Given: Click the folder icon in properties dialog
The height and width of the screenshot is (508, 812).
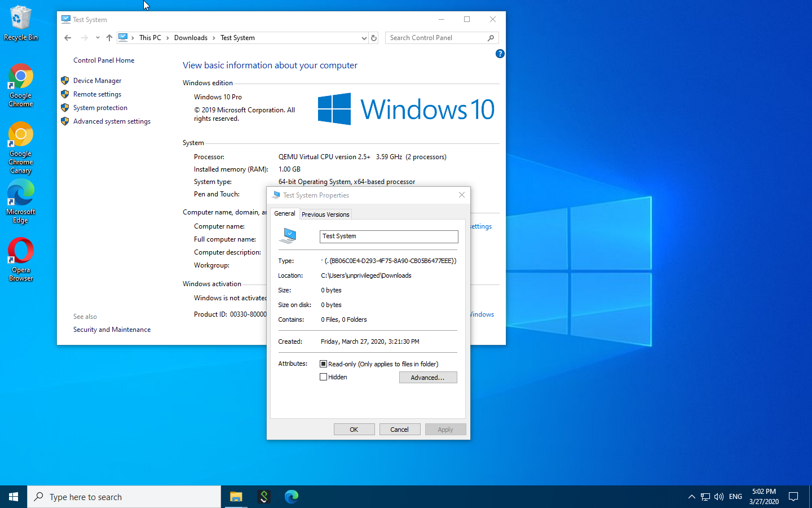Looking at the screenshot, I should coord(288,236).
